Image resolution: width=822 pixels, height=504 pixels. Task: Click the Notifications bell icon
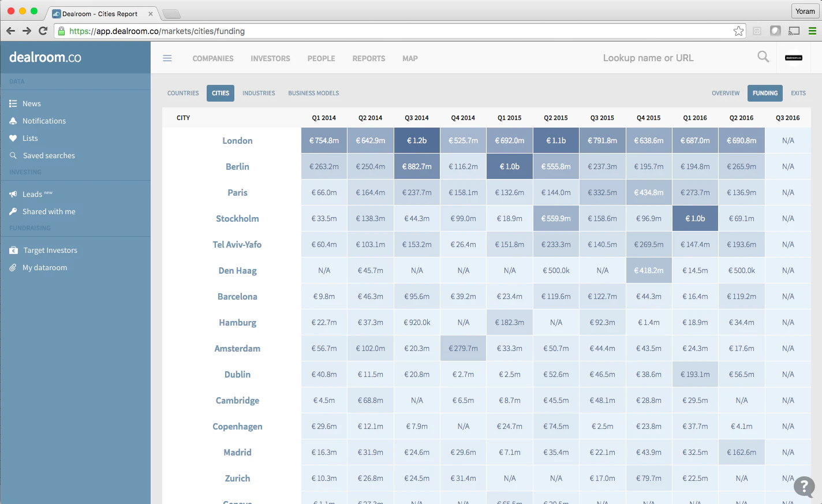13,121
